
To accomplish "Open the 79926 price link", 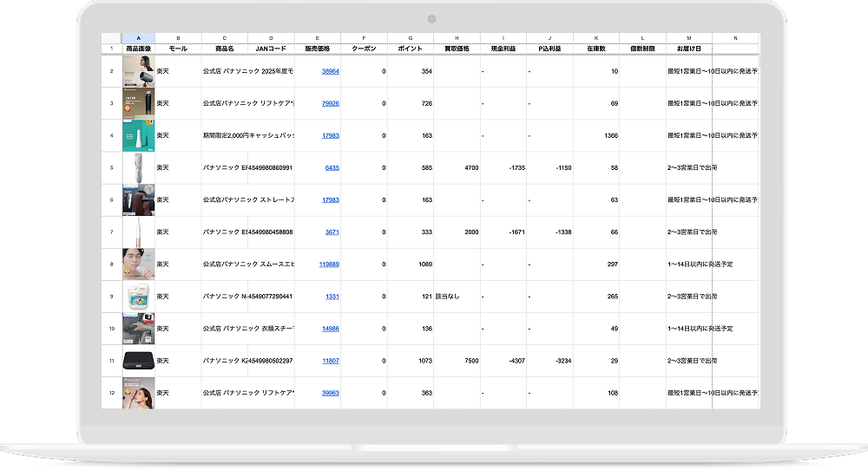I will [x=330, y=103].
